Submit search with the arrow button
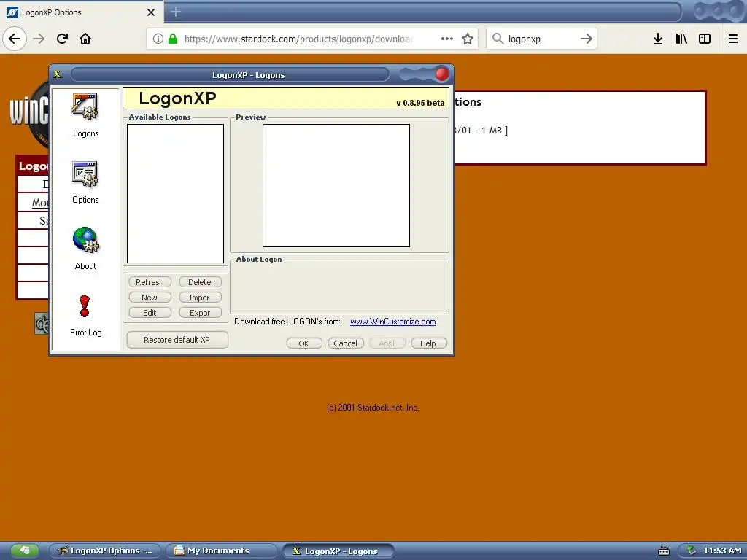 [x=587, y=39]
